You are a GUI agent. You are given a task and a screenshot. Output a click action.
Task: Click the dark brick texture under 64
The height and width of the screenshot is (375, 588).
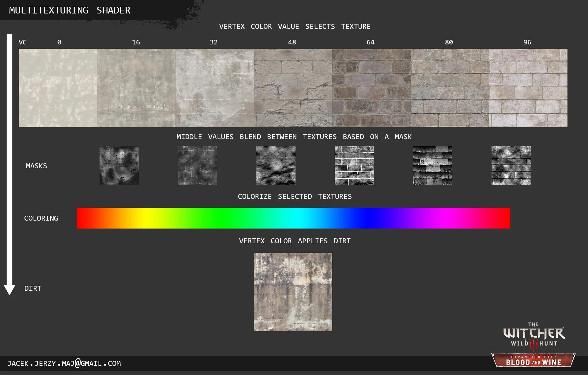coord(371,88)
